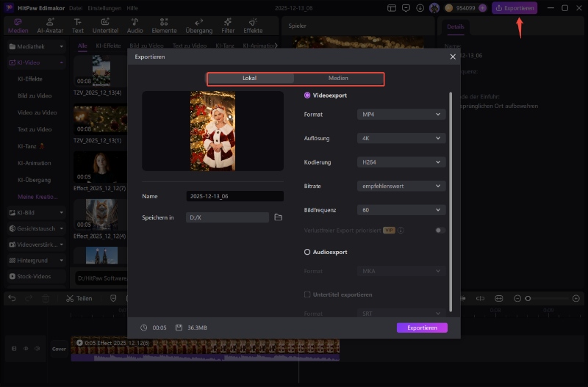Select the Videoexport radio button
The image size is (588, 387).
tap(307, 95)
